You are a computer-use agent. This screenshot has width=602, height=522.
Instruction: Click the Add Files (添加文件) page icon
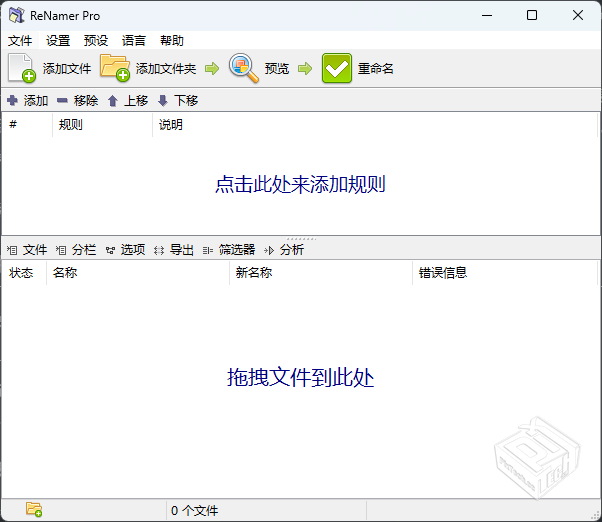(x=22, y=68)
